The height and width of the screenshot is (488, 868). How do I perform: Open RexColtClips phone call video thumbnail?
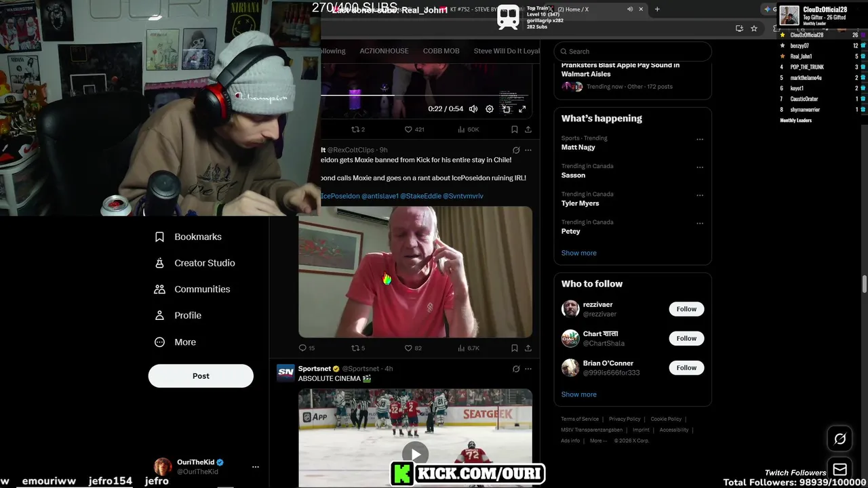point(415,272)
